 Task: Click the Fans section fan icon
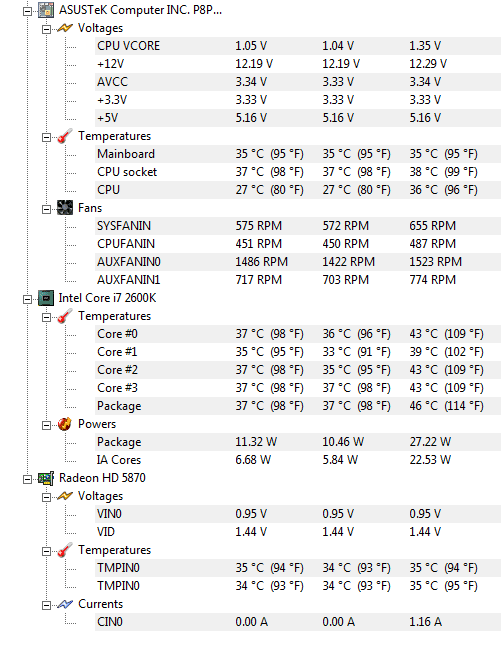pyautogui.click(x=65, y=208)
